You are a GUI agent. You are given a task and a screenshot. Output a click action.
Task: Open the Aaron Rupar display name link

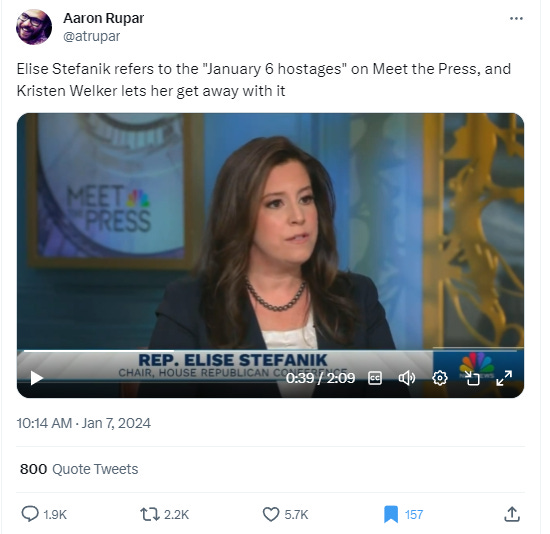[x=103, y=18]
